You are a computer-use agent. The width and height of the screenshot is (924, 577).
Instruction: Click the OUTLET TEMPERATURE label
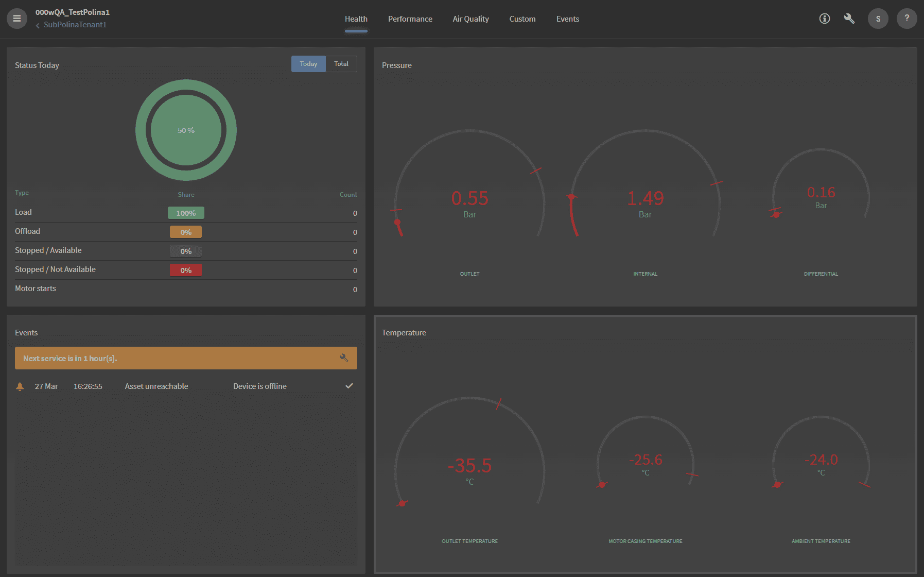tap(469, 541)
